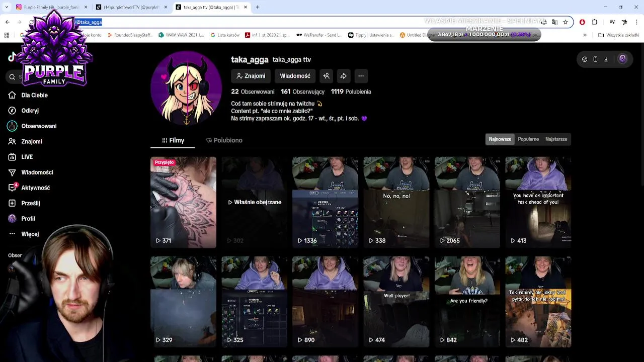Switch to the Polubiono tab
This screenshot has height=362, width=644.
(224, 140)
